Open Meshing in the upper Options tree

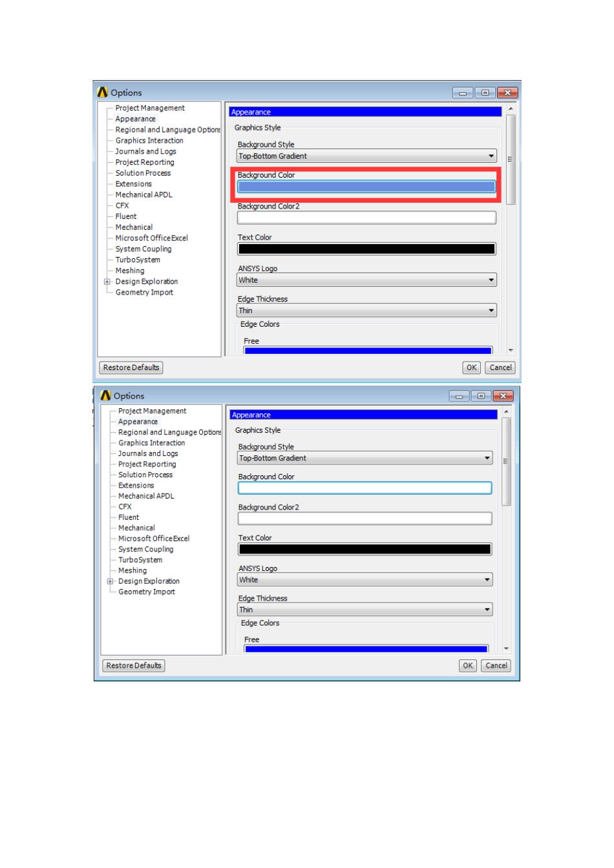130,271
